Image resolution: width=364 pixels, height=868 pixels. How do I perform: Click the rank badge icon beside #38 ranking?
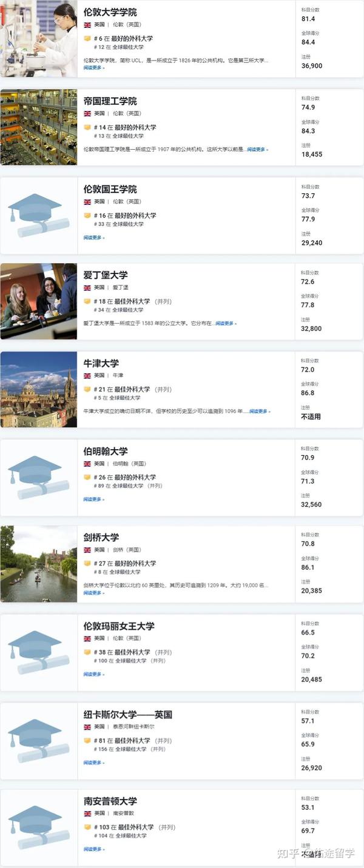coord(87,652)
